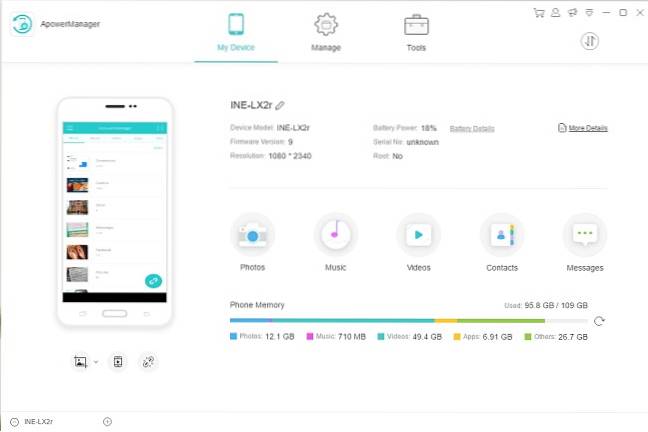The image size is (648, 432).
Task: Open the transfer tasks icon
Action: 589,41
